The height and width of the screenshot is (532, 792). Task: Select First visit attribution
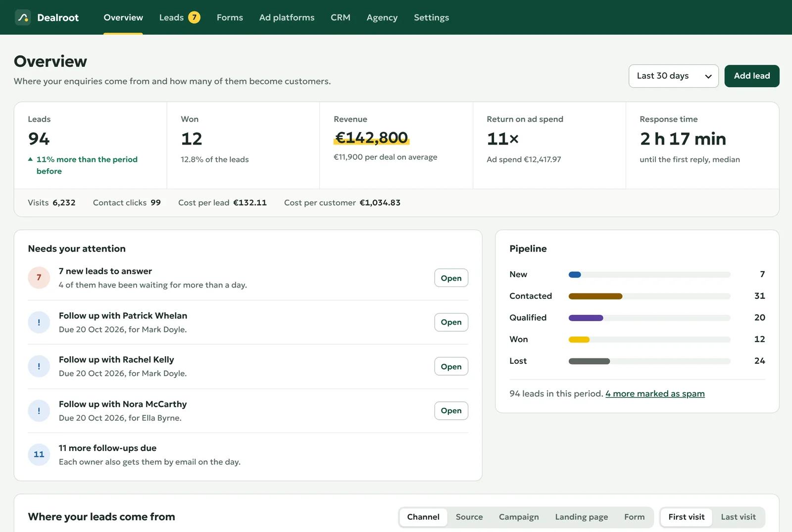coord(687,517)
